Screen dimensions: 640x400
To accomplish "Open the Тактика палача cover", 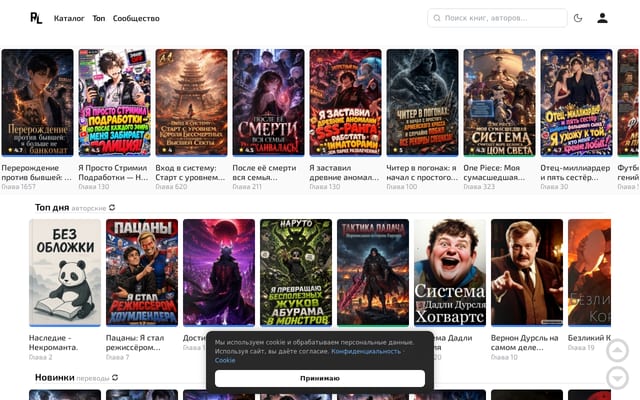I will click(x=373, y=273).
